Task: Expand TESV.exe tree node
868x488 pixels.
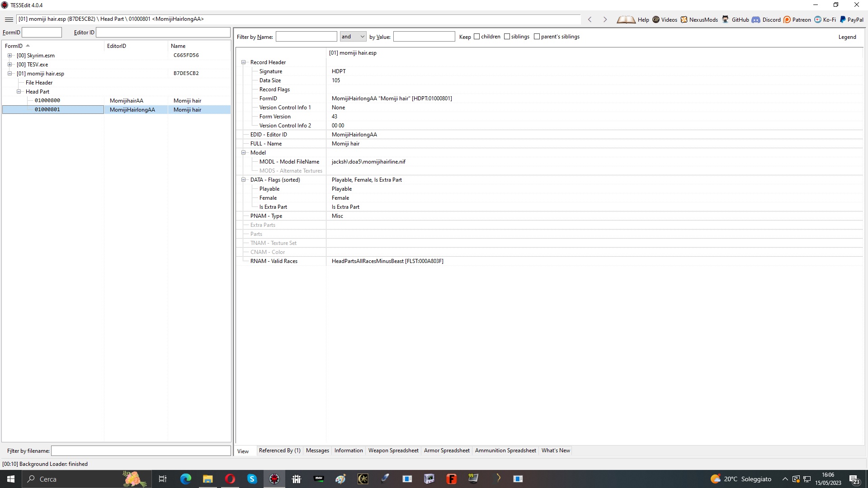Action: [9, 65]
